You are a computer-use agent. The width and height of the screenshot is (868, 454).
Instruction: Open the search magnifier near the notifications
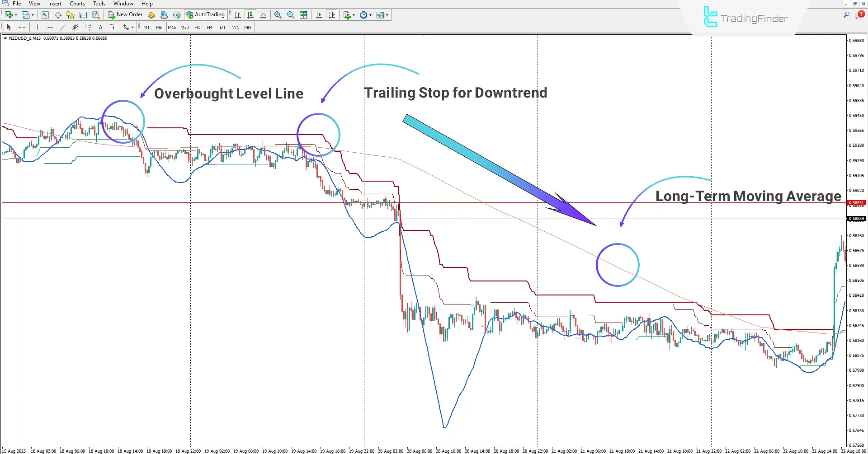pos(846,14)
